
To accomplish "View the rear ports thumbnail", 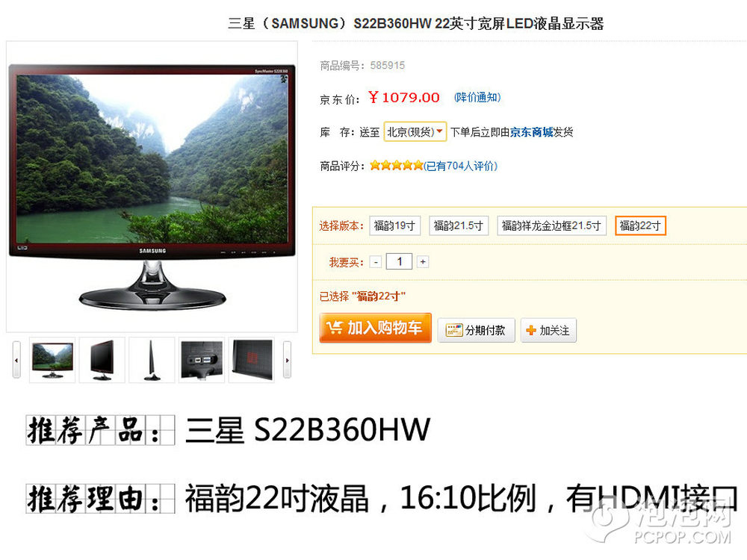I will 202,360.
